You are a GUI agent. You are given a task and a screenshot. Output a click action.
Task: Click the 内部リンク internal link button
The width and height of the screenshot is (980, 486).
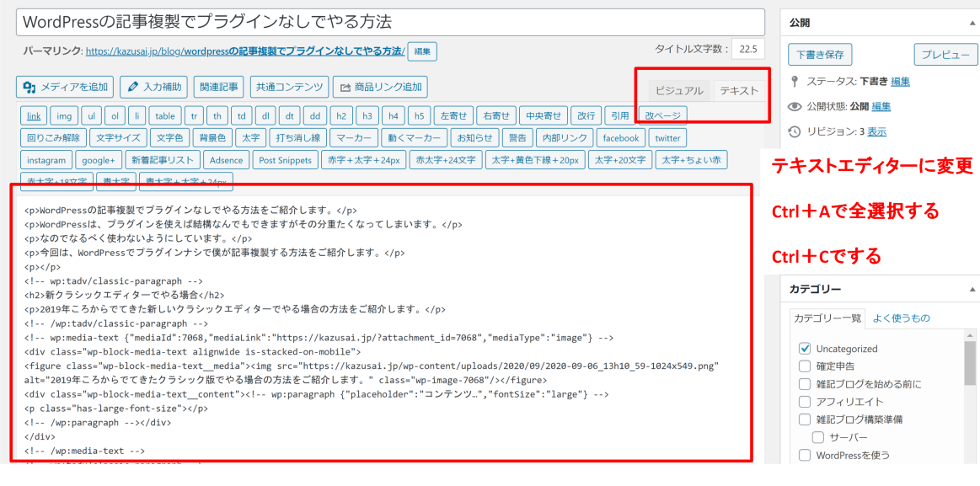565,138
